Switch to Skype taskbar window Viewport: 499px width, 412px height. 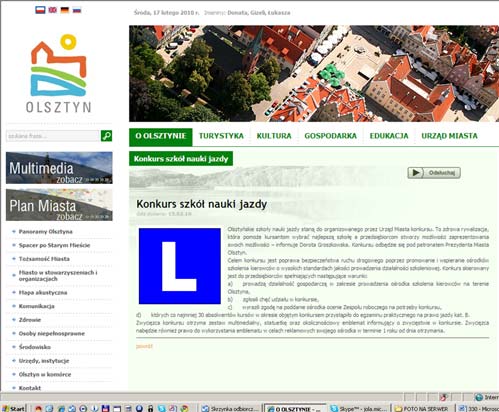click(x=359, y=408)
